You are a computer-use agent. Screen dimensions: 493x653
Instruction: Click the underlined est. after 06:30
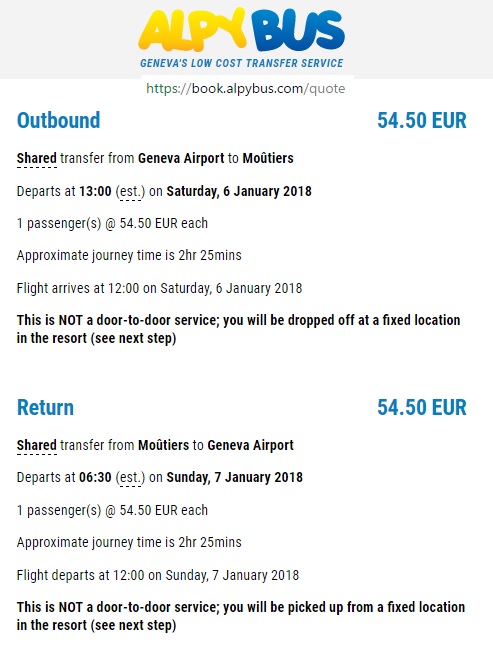coord(130,478)
